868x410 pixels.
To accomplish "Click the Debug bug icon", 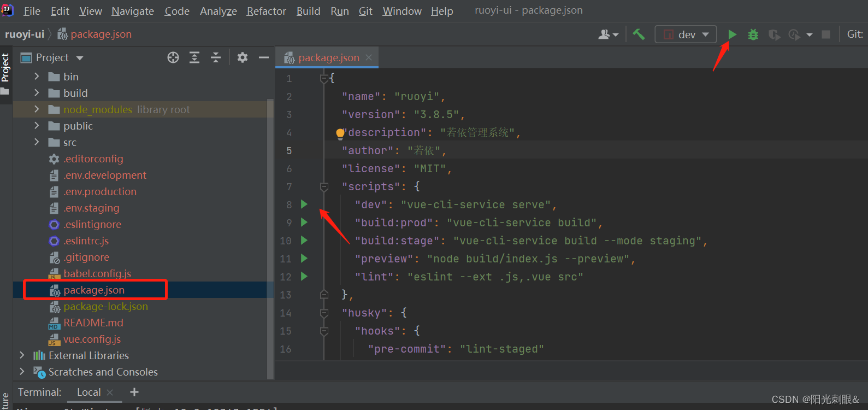I will pos(753,34).
